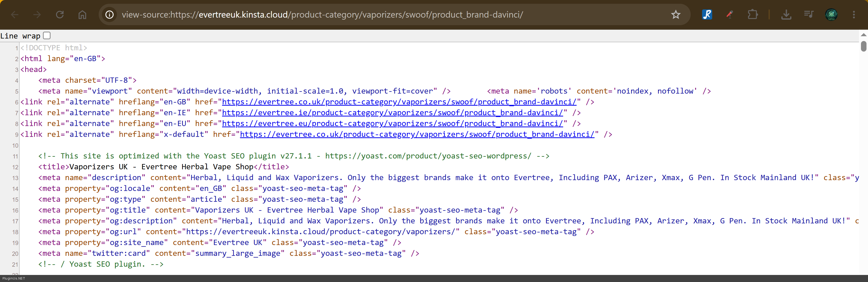Image resolution: width=868 pixels, height=282 pixels.
Task: Open the media control icon
Action: [808, 15]
